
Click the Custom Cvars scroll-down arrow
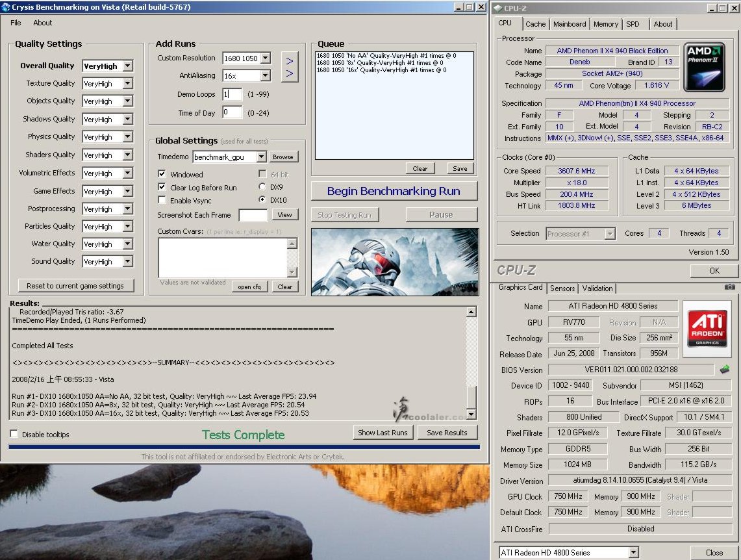(292, 272)
